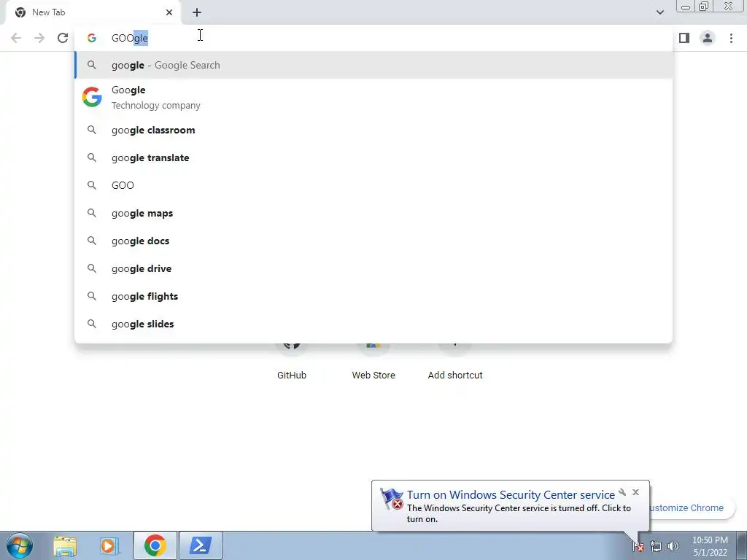The width and height of the screenshot is (747, 560).
Task: Choose the 'google drive' suggestion
Action: click(x=373, y=268)
